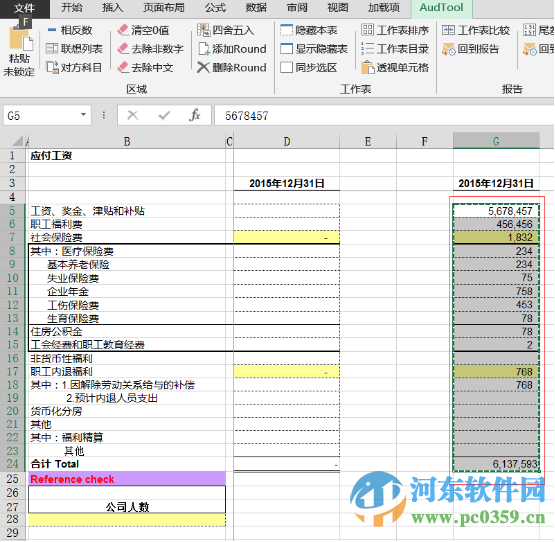Click the 社会保险费 label
The height and width of the screenshot is (542, 555).
(x=56, y=238)
